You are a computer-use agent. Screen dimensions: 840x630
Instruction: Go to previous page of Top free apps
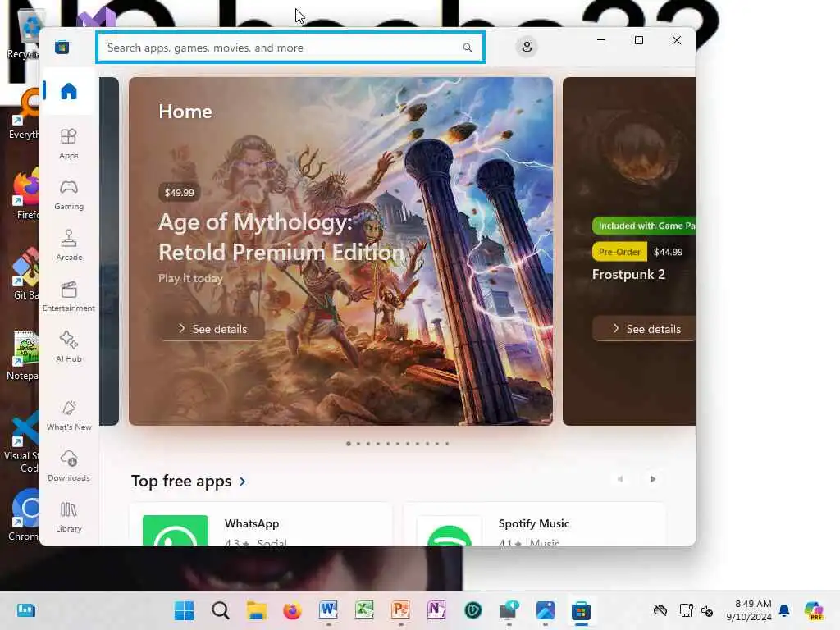click(620, 479)
